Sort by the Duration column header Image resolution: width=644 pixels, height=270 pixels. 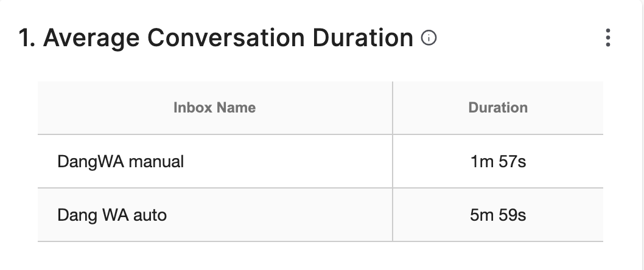[x=498, y=108]
